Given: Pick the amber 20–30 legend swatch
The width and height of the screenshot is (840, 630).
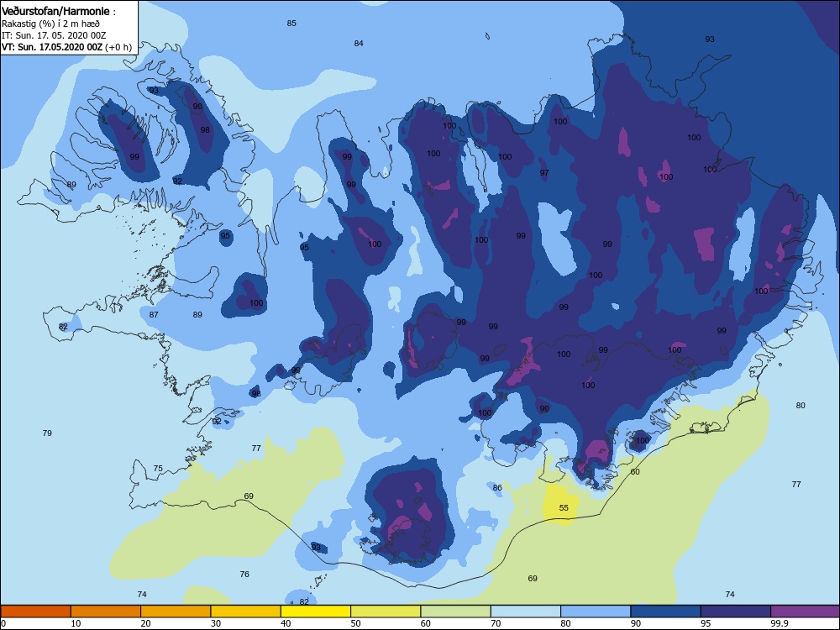Looking at the screenshot, I should coord(176,612).
